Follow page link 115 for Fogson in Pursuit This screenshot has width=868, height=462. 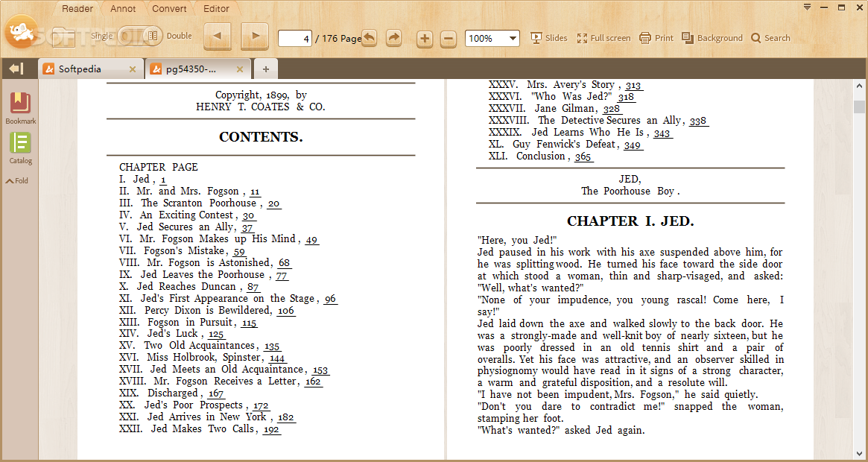(249, 323)
